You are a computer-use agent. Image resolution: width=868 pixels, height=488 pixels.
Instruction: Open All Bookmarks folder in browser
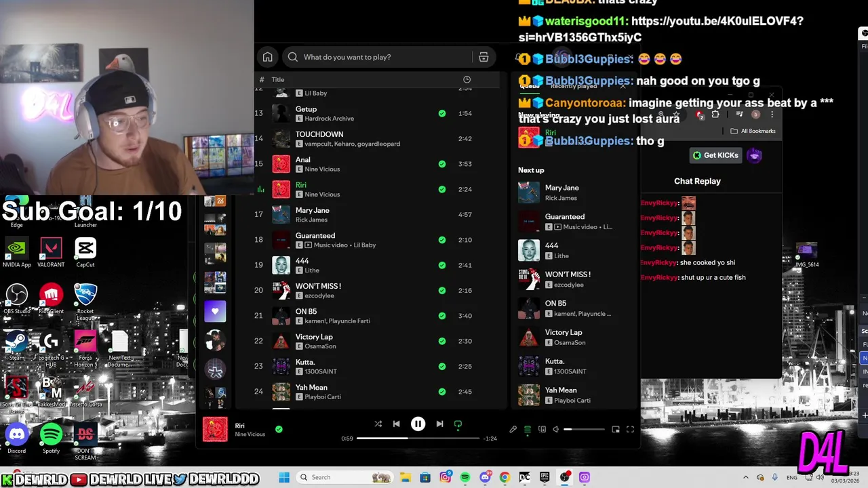pyautogui.click(x=753, y=131)
